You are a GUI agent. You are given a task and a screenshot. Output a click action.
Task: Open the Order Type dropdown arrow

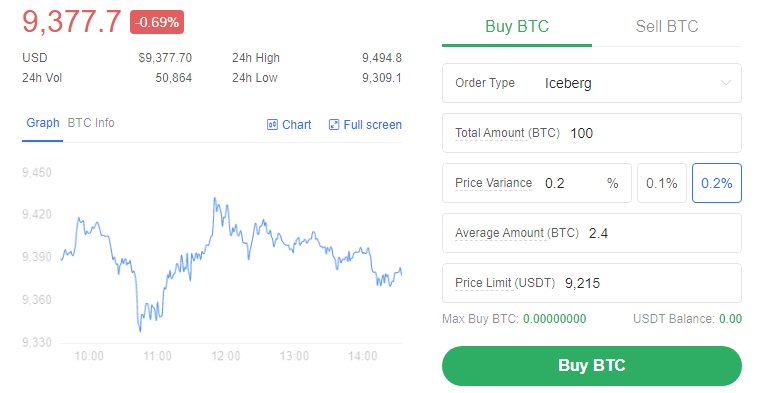(725, 83)
